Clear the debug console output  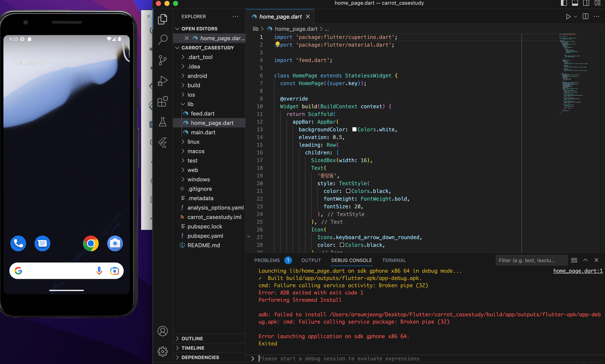tap(574, 260)
